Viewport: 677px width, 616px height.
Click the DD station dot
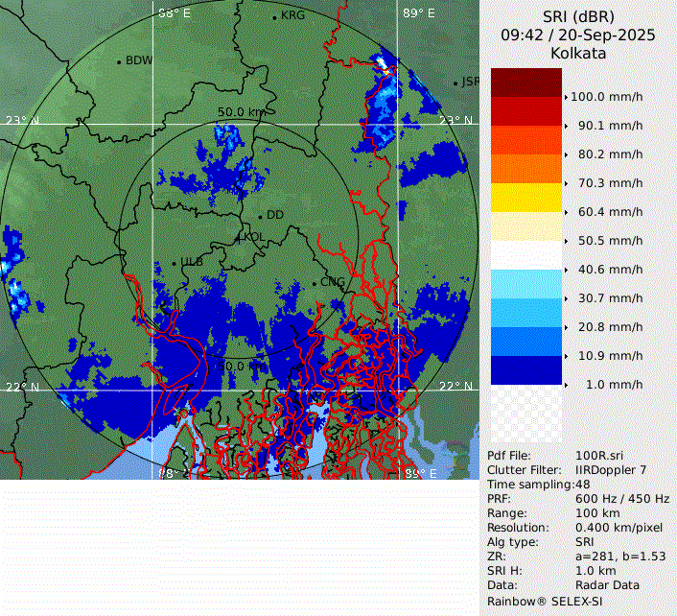[260, 215]
